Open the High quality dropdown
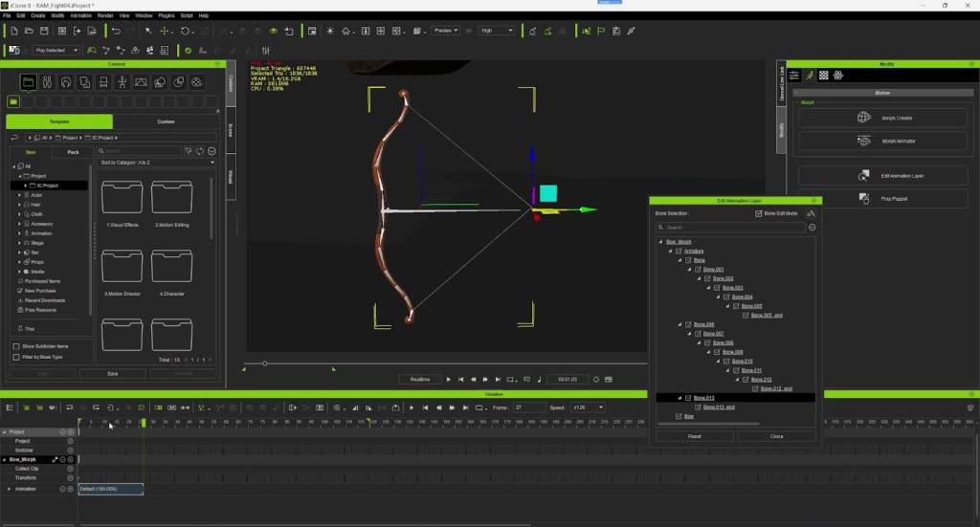The image size is (980, 527). pyautogui.click(x=497, y=30)
